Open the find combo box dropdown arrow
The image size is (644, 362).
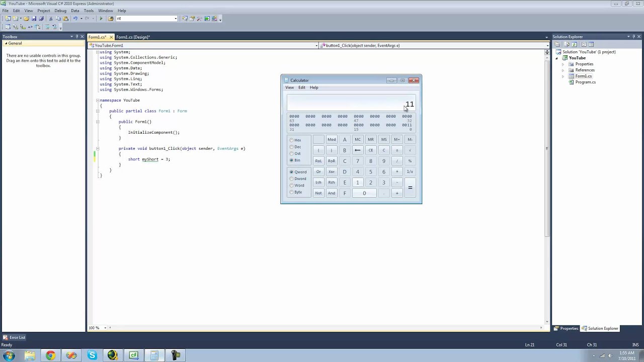click(x=176, y=19)
